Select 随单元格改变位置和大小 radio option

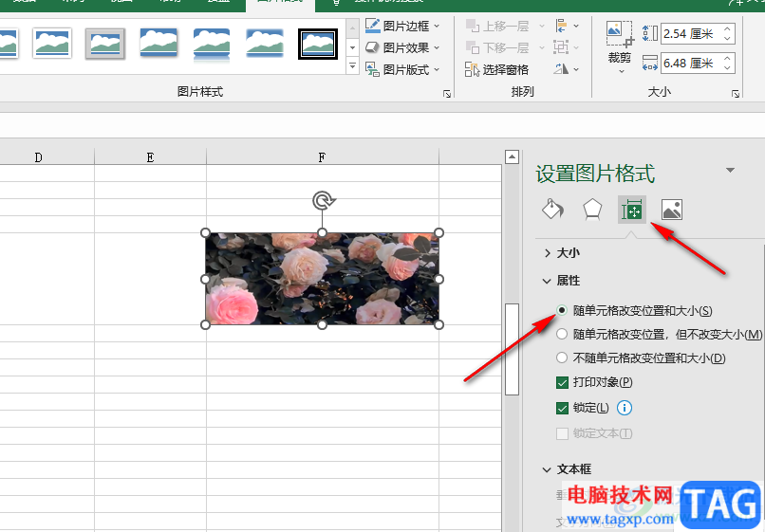(x=562, y=310)
